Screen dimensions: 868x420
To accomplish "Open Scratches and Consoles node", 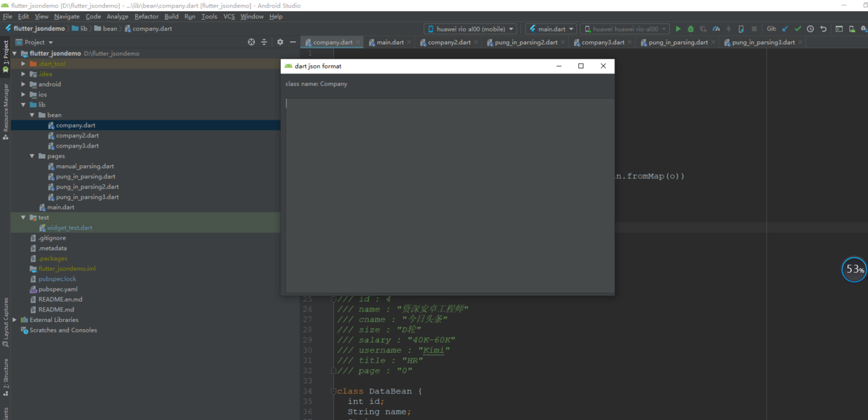I will click(x=63, y=330).
